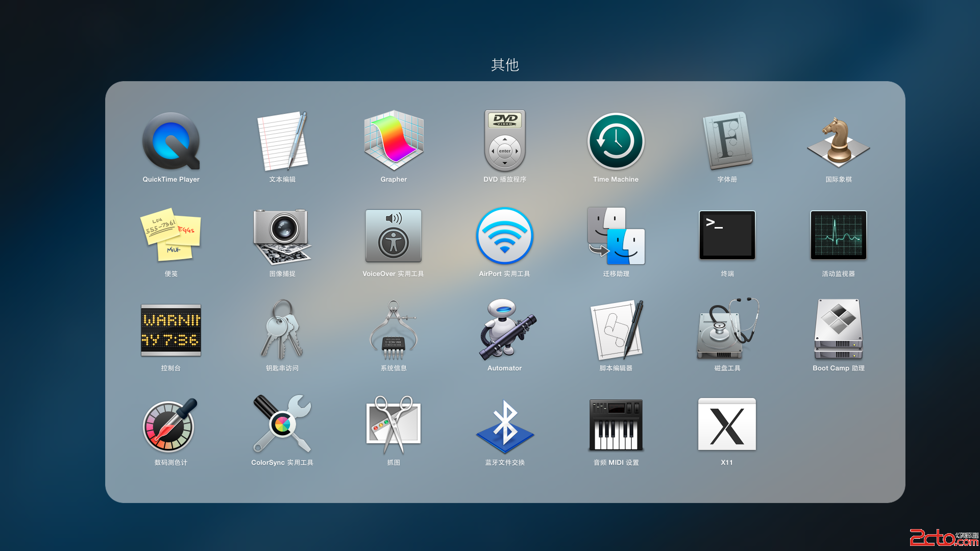Open Digital Color Meter (数码测色计)

pos(171,424)
